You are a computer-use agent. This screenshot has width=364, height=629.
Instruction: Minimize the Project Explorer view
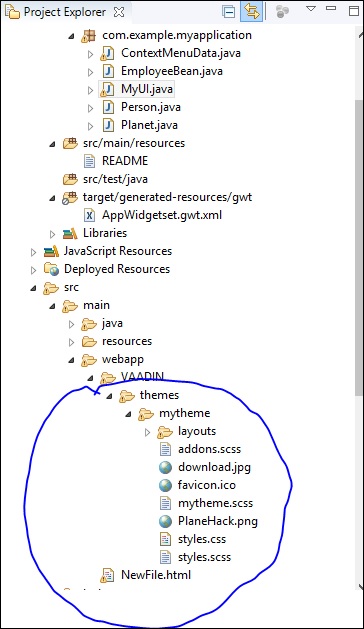pos(331,8)
